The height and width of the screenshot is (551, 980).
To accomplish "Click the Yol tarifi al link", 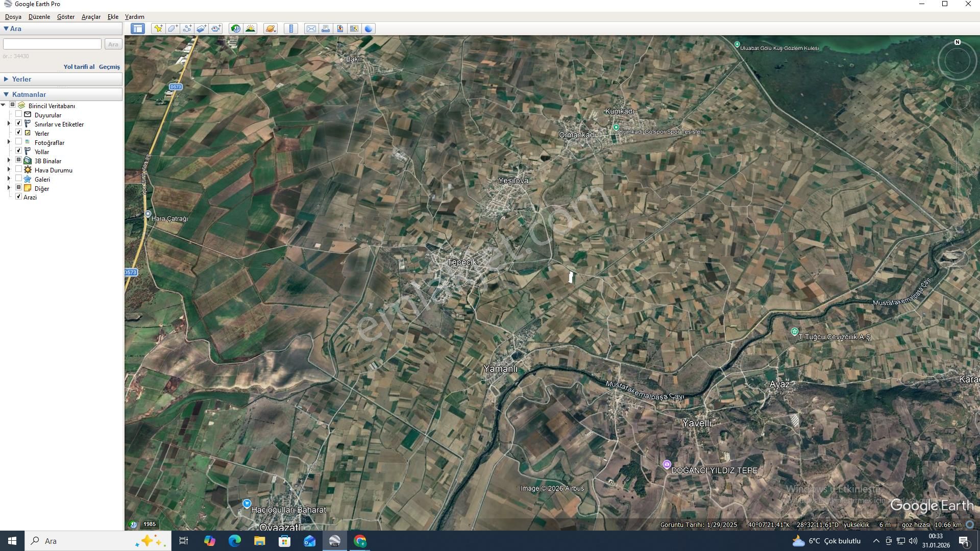I will (79, 67).
